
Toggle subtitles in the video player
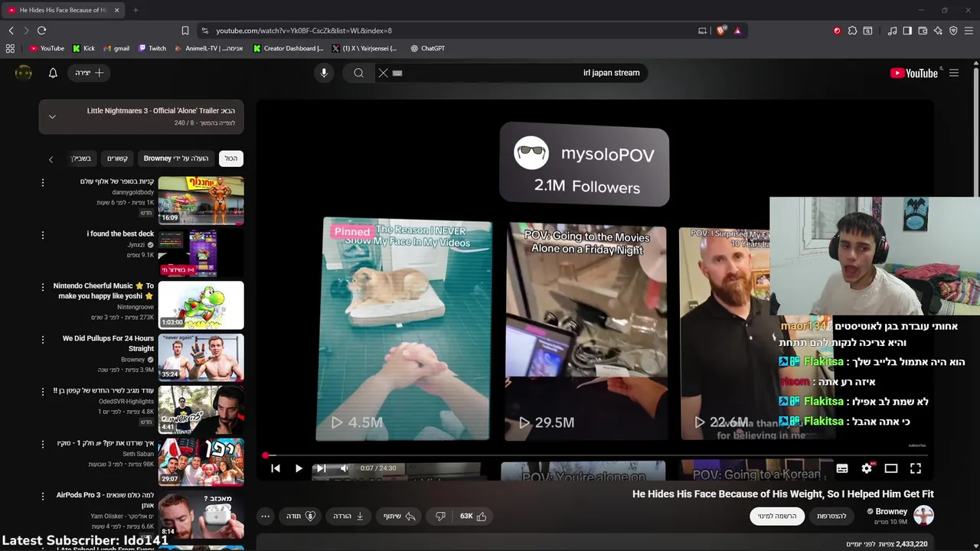(842, 468)
